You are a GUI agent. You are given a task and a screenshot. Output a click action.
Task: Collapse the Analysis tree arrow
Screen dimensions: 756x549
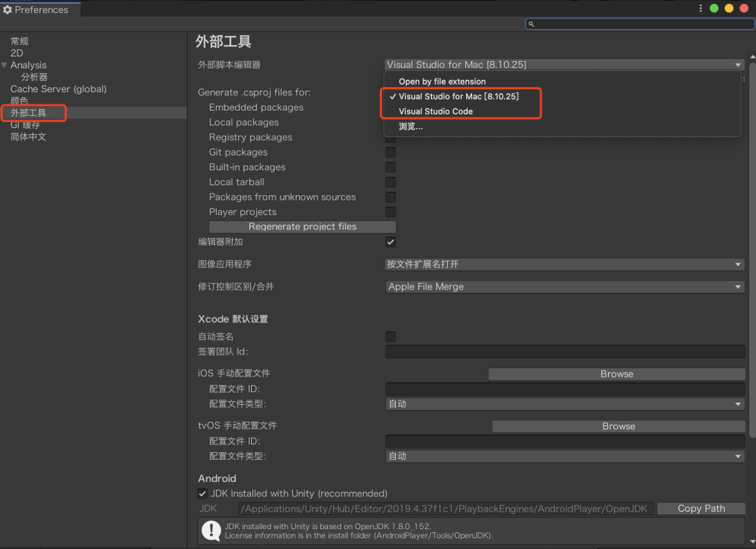(5, 65)
